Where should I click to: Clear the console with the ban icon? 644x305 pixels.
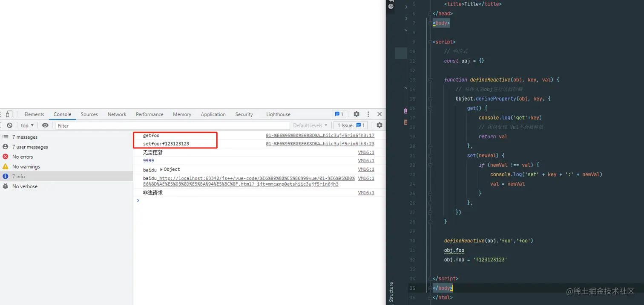9,125
